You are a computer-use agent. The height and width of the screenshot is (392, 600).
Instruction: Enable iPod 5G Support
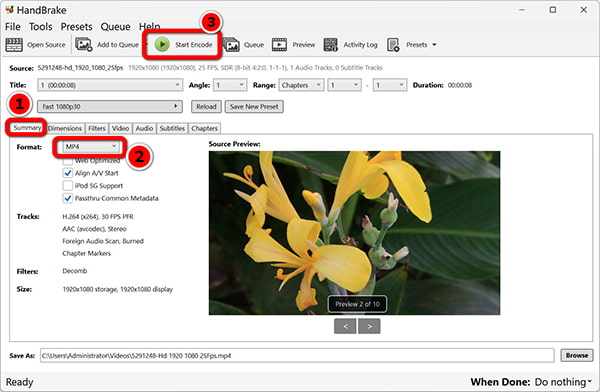(x=68, y=186)
